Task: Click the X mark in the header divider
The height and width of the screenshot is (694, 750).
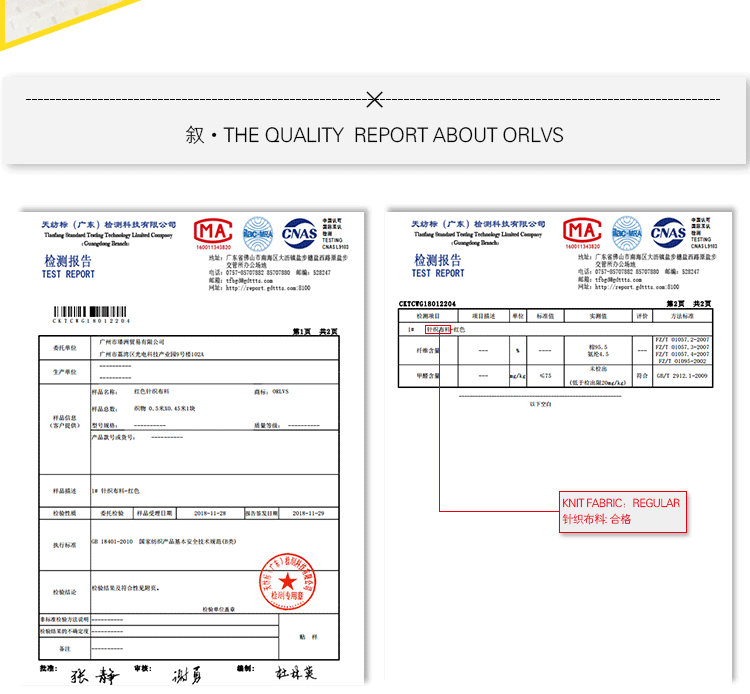Action: (x=375, y=99)
